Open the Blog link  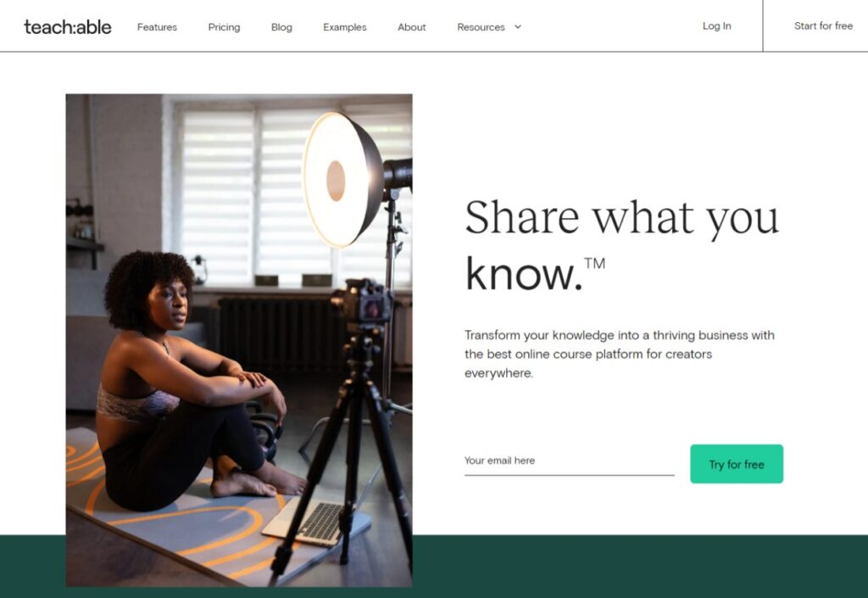click(x=281, y=27)
